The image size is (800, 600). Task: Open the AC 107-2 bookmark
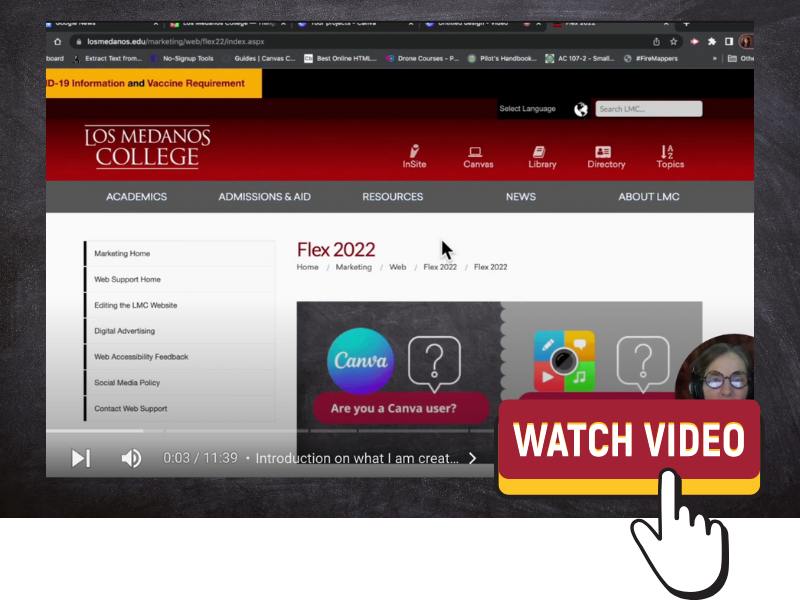[x=580, y=59]
